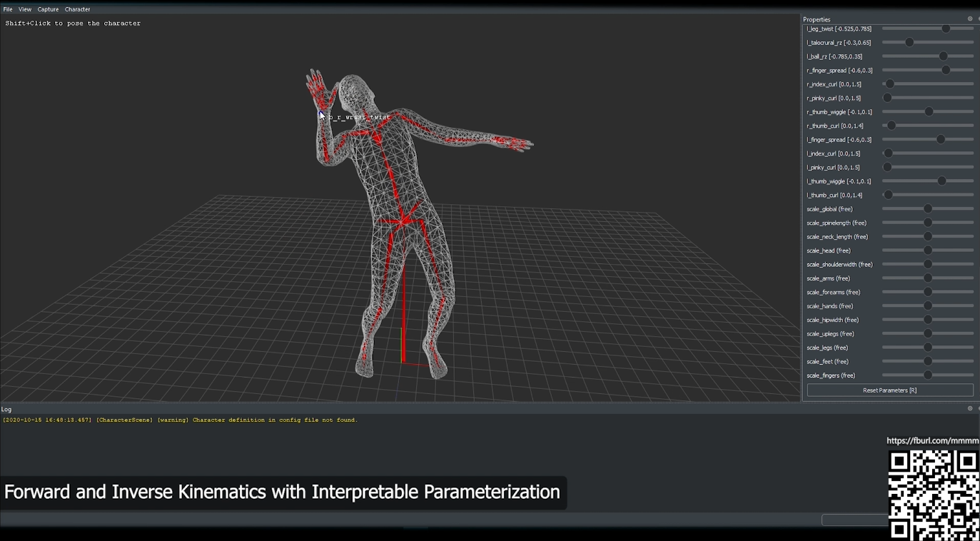Click the QR code in the corner
980x541 pixels.
pos(932,492)
